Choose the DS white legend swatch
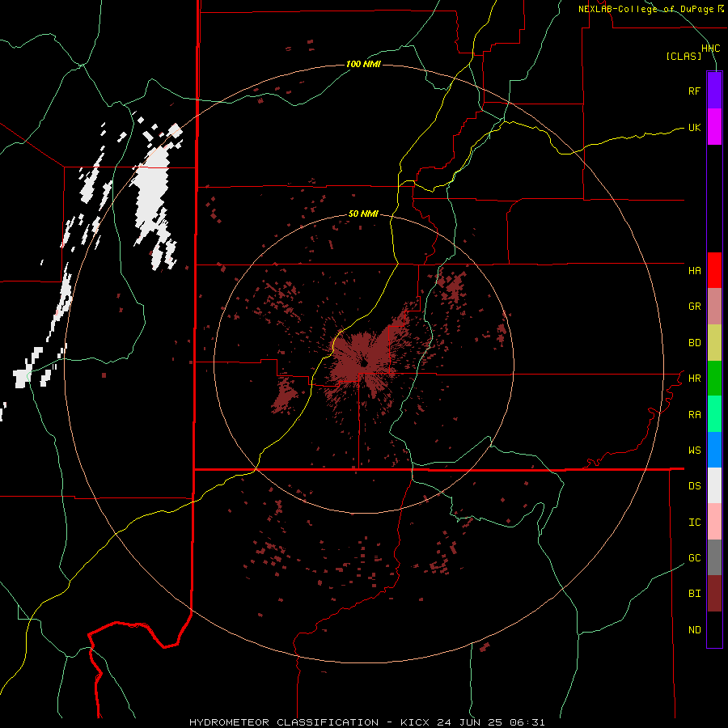The image size is (728, 728). point(714,485)
